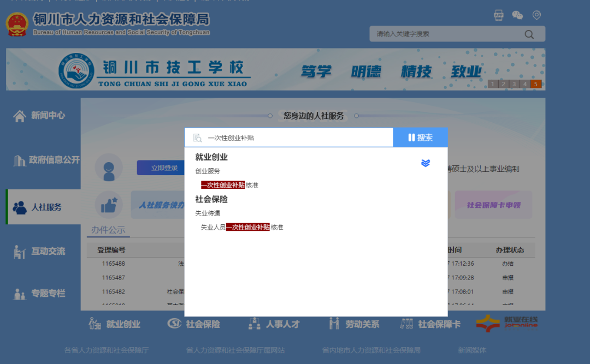Open 新闻中心 in the left sidebar
This screenshot has width=590, height=364.
pyautogui.click(x=48, y=116)
